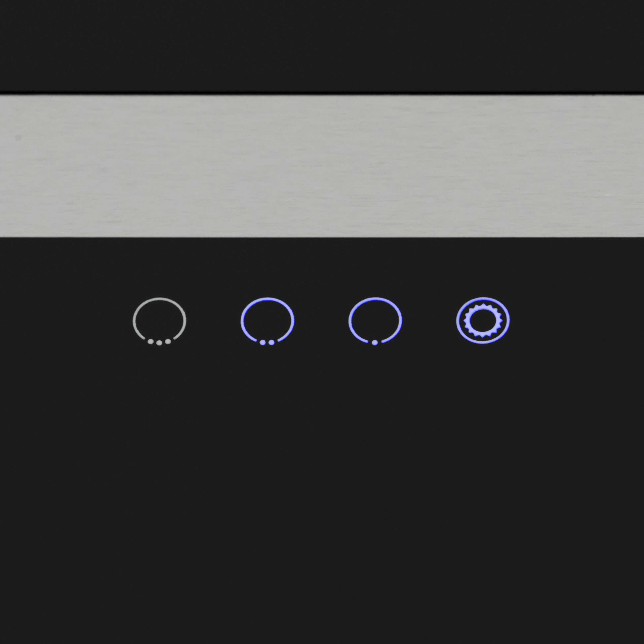The height and width of the screenshot is (644, 644).
Task: Toggle the lowest fan speed setting
Action: tap(375, 321)
